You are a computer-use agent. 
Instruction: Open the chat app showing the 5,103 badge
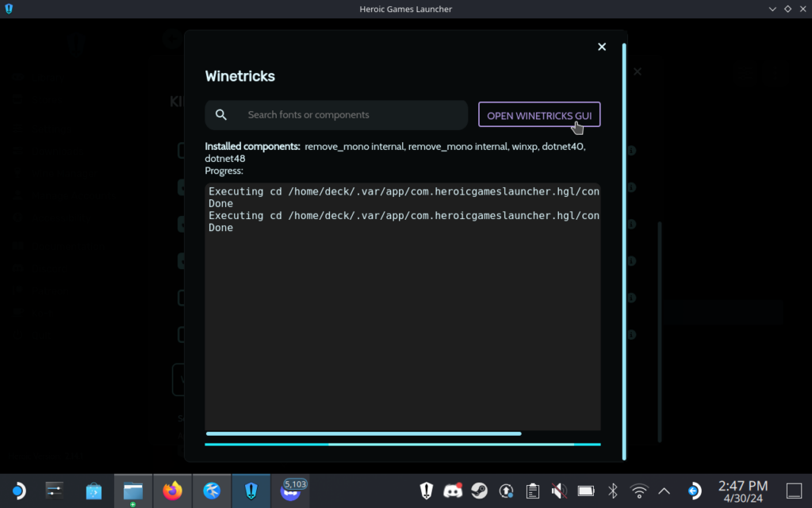290,491
